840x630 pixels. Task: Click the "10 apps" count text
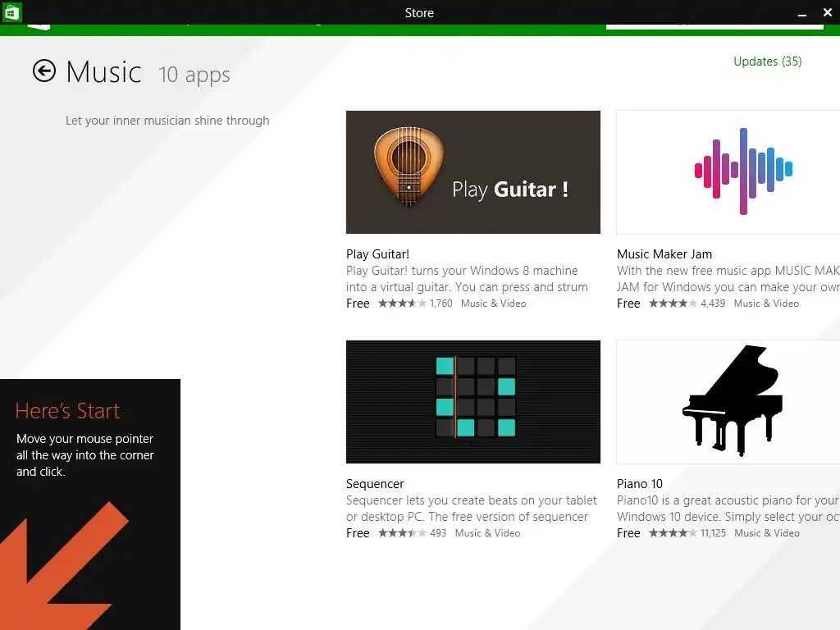point(194,75)
